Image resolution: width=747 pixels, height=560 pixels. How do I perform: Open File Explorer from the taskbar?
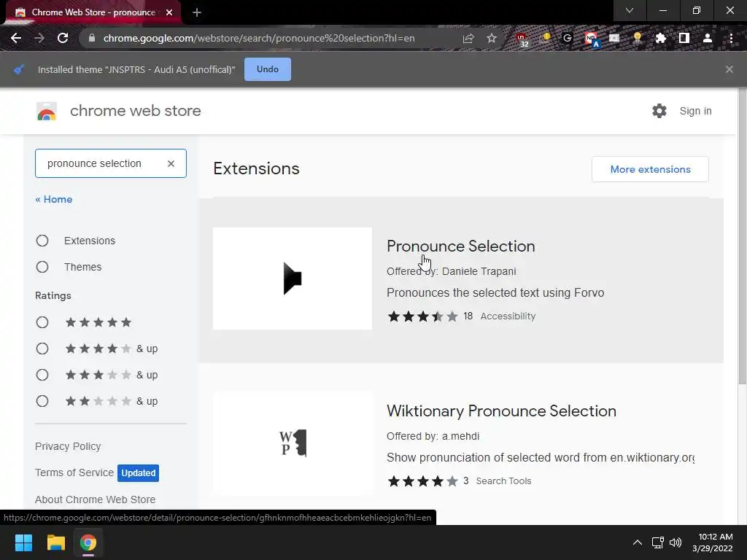click(55, 542)
